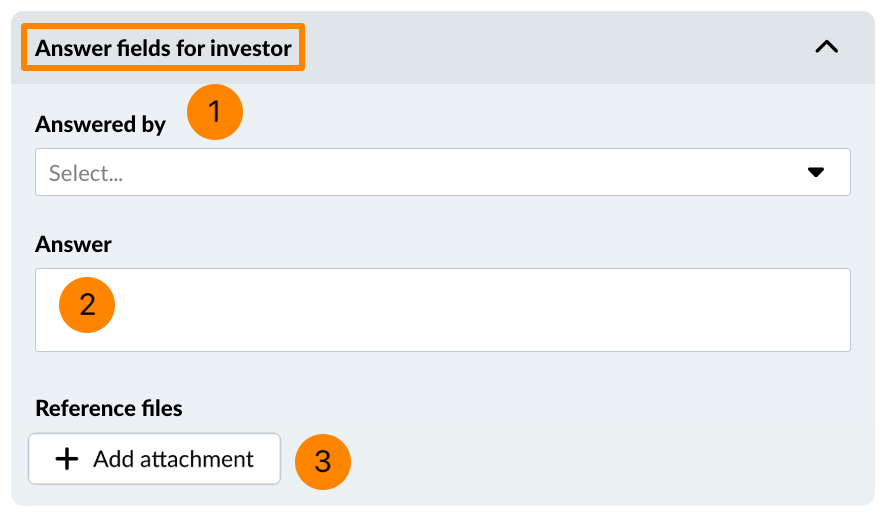
Task: Click the up chevron icon in header
Action: 826,47
